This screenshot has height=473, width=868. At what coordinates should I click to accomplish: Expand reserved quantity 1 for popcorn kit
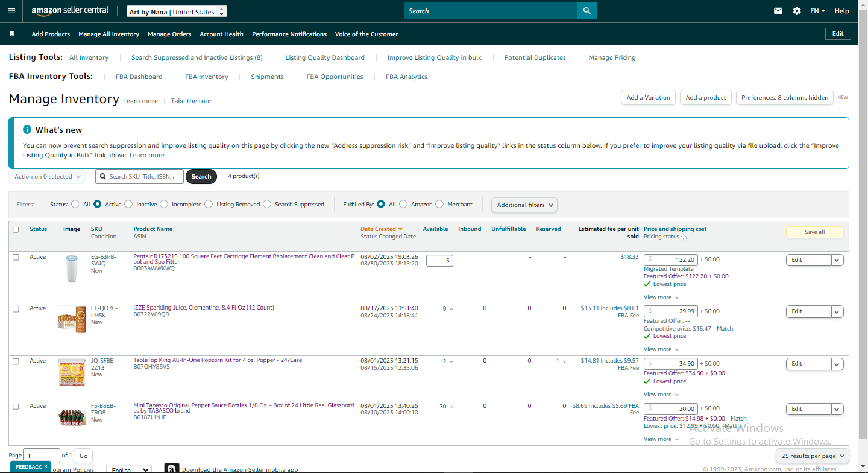point(561,361)
